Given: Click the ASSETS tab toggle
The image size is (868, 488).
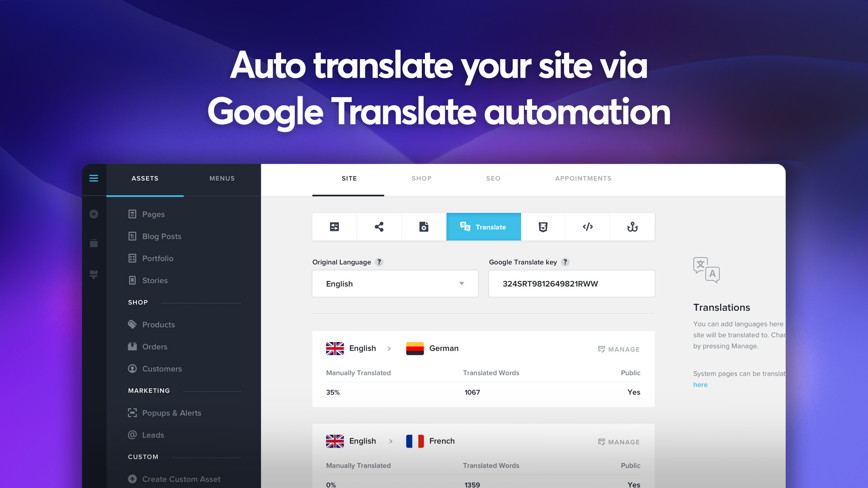Looking at the screenshot, I should pos(145,178).
